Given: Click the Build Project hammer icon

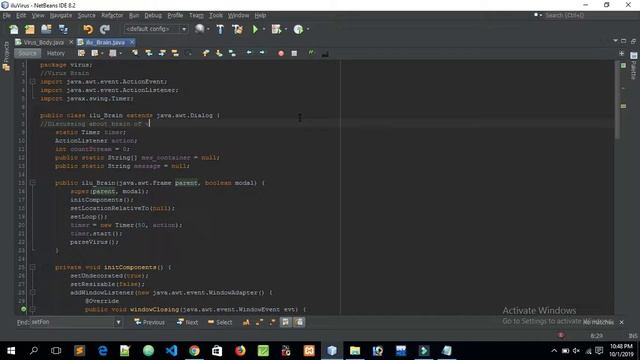Looking at the screenshot, I should pos(220,29).
